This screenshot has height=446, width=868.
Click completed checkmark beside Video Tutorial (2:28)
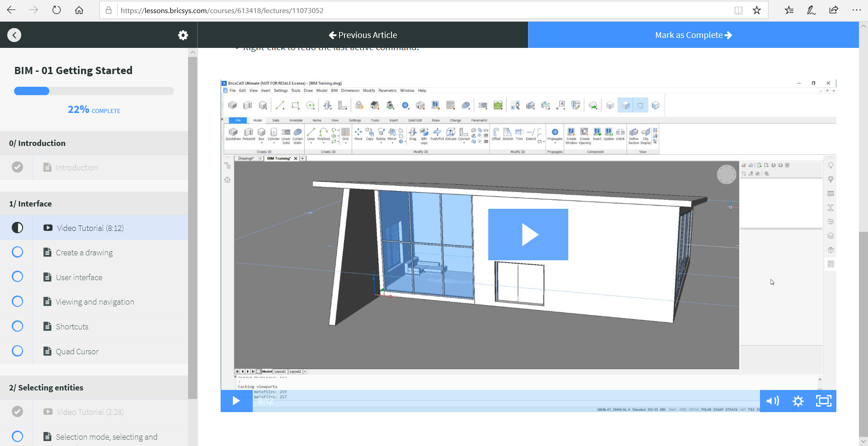point(17,412)
